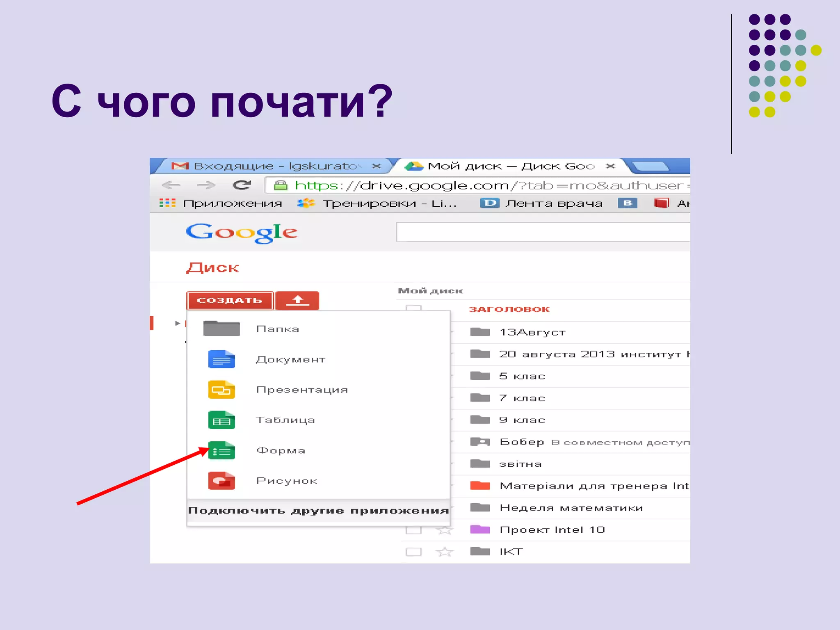
Task: Click the red book bookmark icon
Action: point(661,203)
